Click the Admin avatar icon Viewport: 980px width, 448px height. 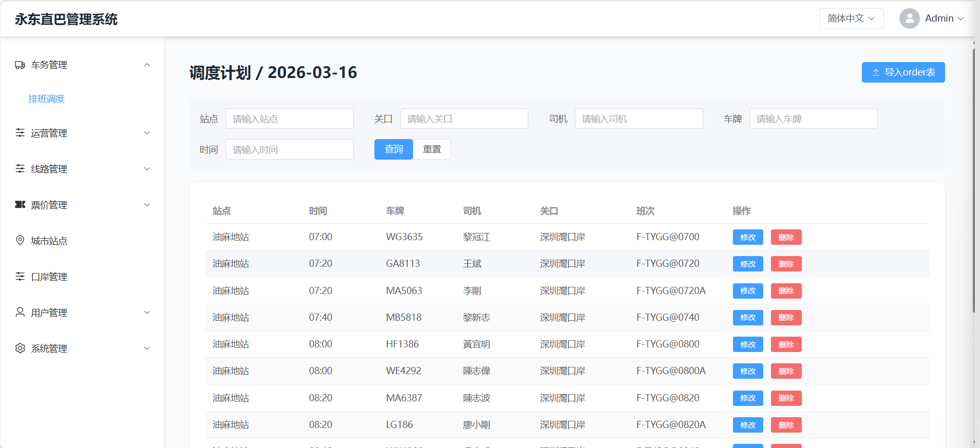pyautogui.click(x=909, y=18)
